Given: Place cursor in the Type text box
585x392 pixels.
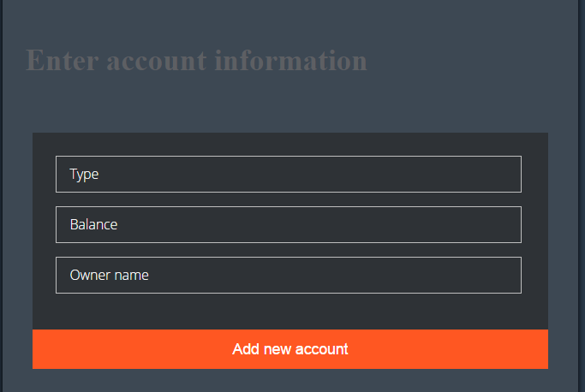Looking at the screenshot, I should [288, 174].
